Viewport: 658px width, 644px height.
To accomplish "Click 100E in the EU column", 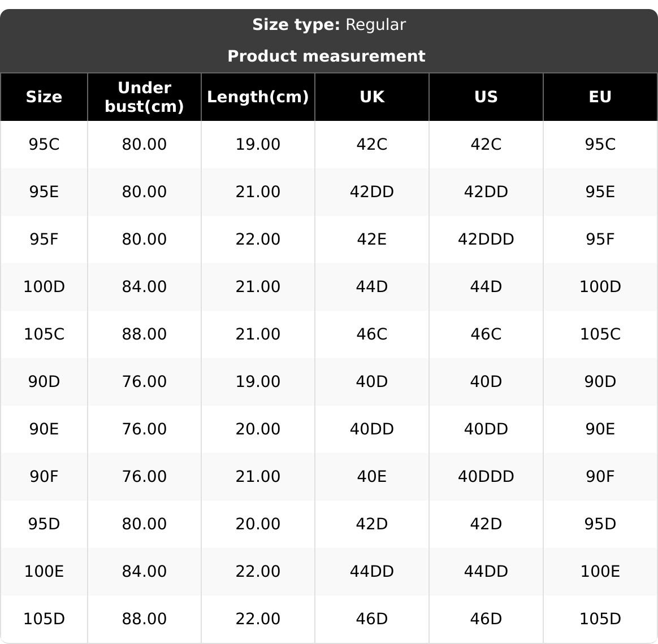I will [600, 572].
